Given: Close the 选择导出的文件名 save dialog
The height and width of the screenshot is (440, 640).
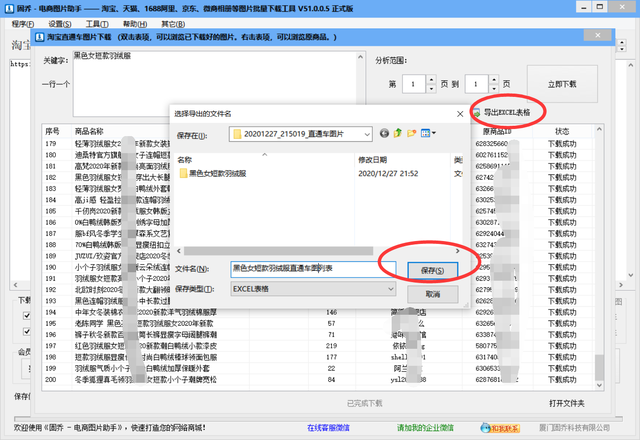Looking at the screenshot, I should click(x=460, y=114).
